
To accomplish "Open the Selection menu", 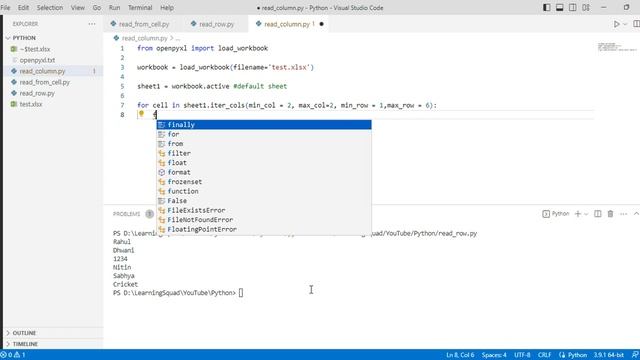I will click(x=50, y=7).
